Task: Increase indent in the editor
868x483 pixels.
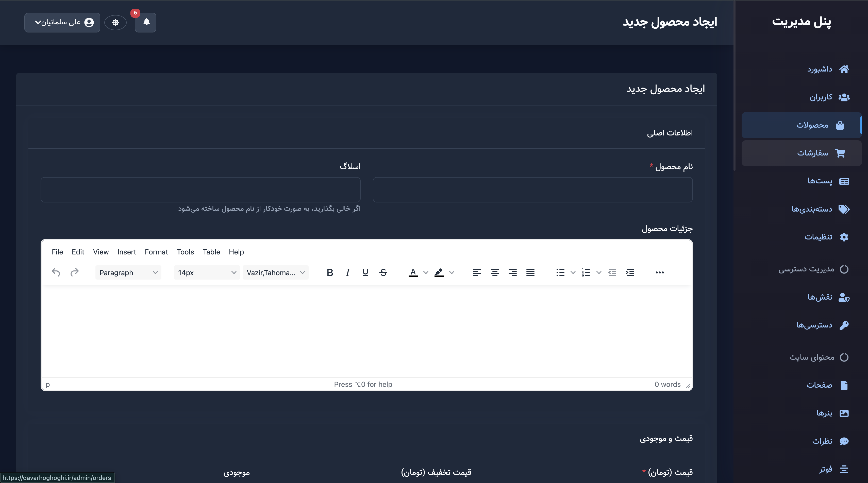Action: click(x=630, y=272)
